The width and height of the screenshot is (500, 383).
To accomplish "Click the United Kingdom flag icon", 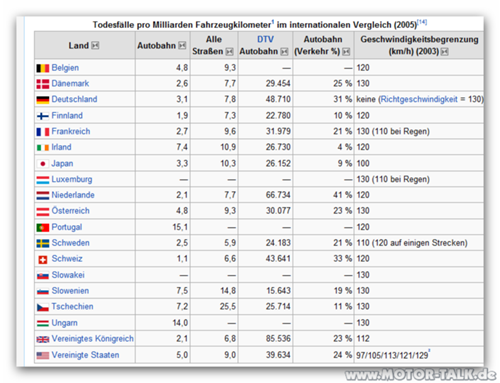I will pos(43,339).
